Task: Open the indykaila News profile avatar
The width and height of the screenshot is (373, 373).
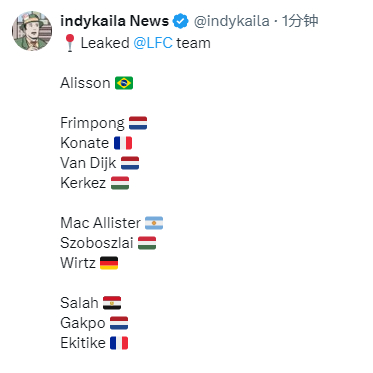Action: click(x=32, y=31)
